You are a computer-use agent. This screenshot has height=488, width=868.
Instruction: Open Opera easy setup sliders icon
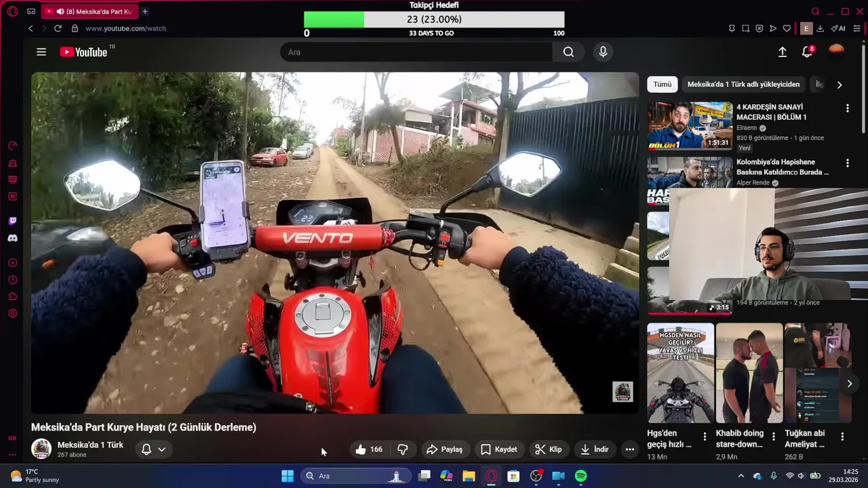(x=857, y=28)
